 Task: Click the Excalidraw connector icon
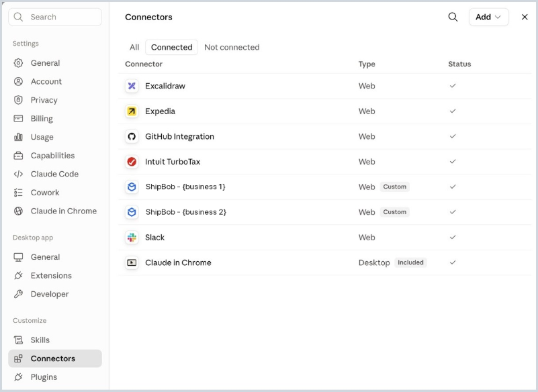point(132,86)
